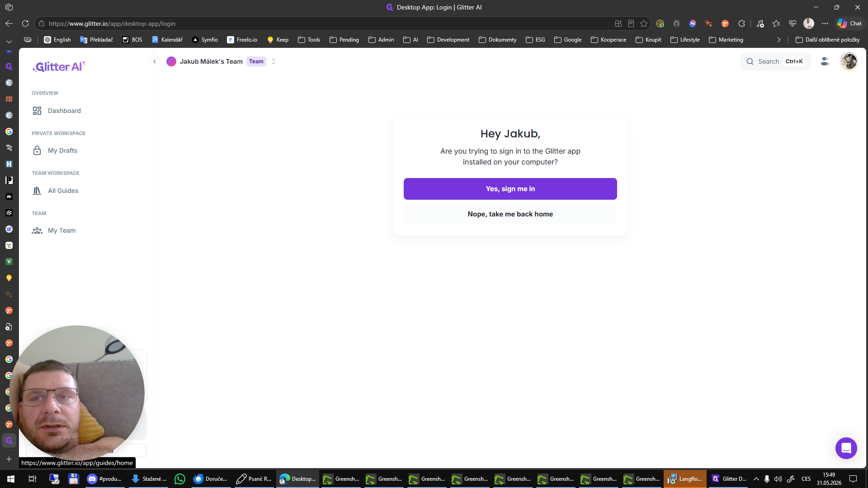Open the browser extensions puzzle icon
This screenshot has width=868, height=488.
click(x=741, y=23)
